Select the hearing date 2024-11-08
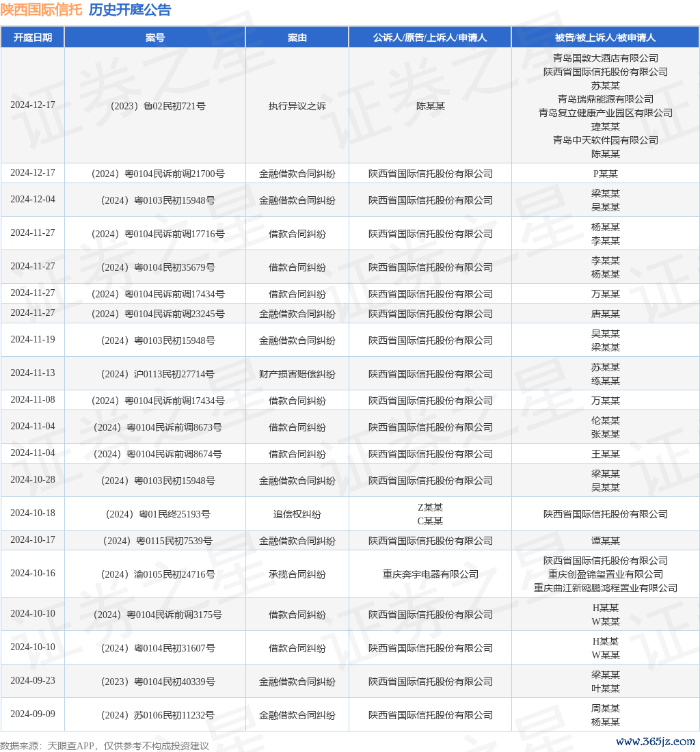This screenshot has width=700, height=752. (x=33, y=399)
